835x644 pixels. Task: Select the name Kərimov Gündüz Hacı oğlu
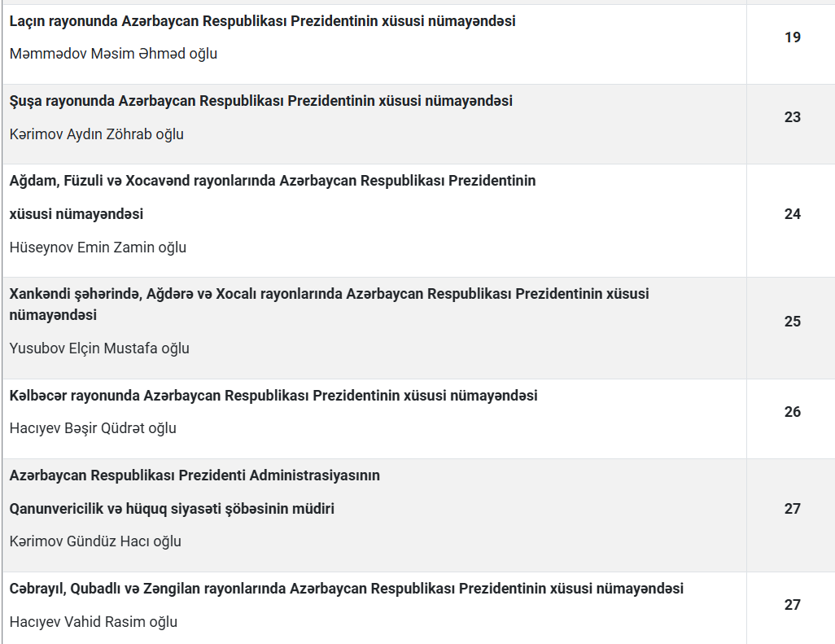95,541
